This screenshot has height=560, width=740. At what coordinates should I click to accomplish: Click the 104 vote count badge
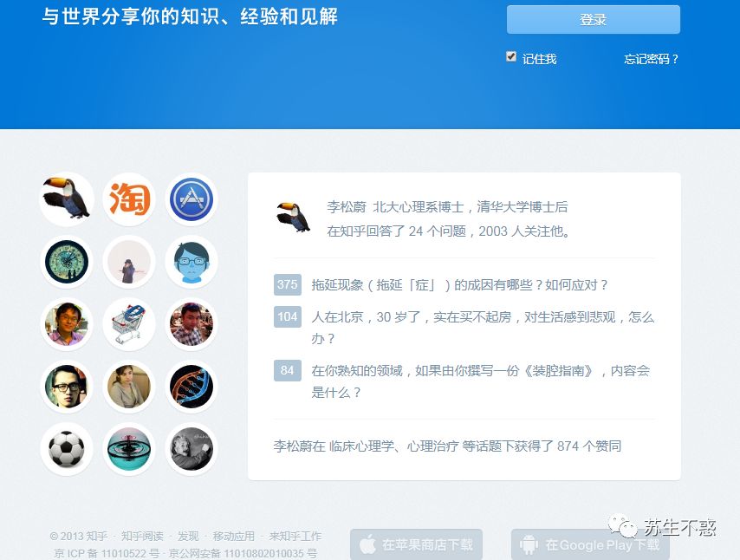click(x=288, y=316)
